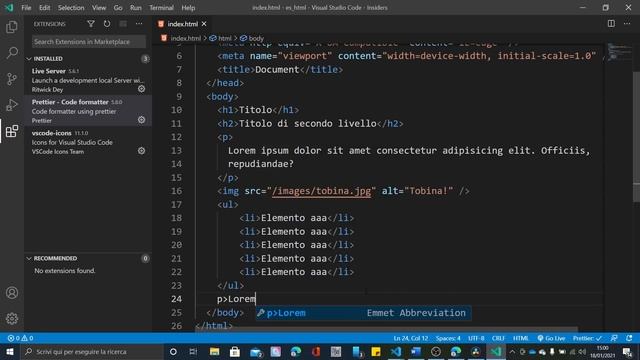Screen dimensions: 640x360
Task: Open Extensions panel more actions menu
Action: coord(139,24)
